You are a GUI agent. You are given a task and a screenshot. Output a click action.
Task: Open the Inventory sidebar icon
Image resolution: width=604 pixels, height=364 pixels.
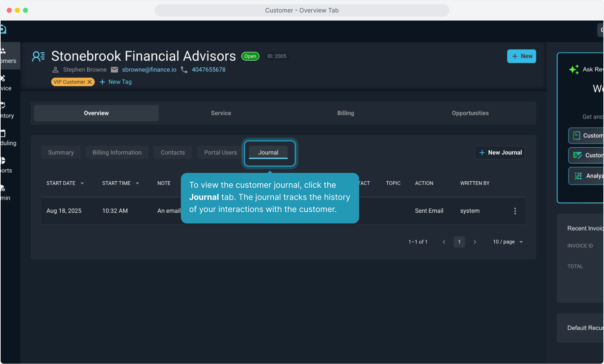coord(3,105)
